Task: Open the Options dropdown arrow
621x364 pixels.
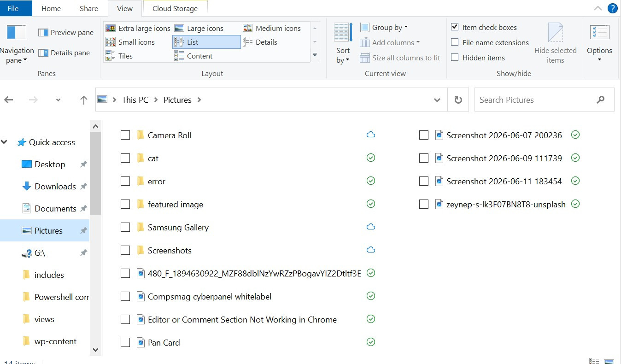Action: click(x=599, y=59)
